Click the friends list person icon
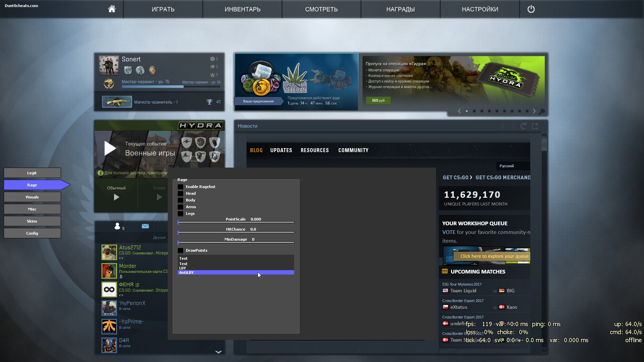This screenshot has width=644, height=362. point(117,226)
